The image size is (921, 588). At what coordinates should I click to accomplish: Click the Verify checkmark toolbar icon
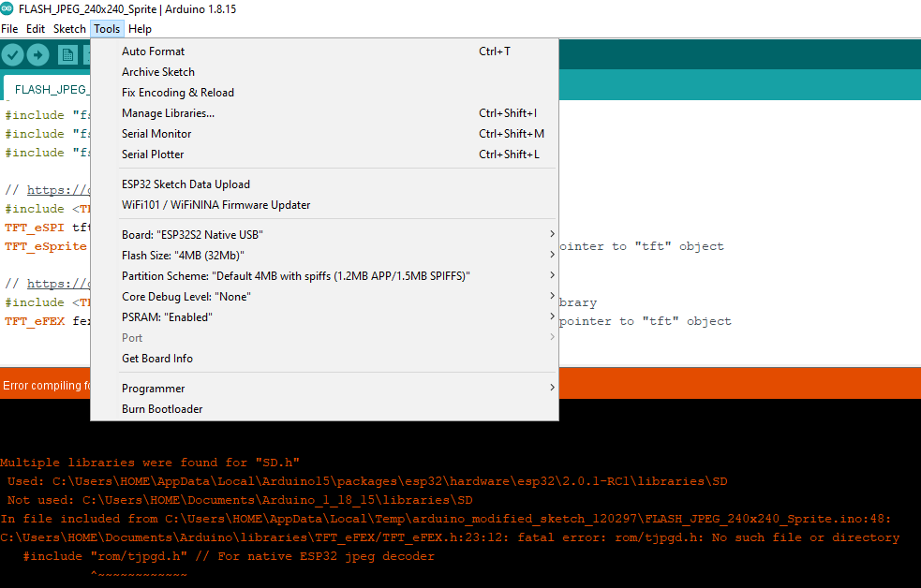click(12, 55)
